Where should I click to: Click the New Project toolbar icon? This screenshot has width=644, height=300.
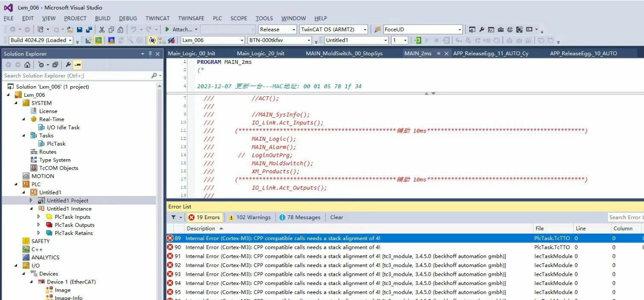point(41,29)
